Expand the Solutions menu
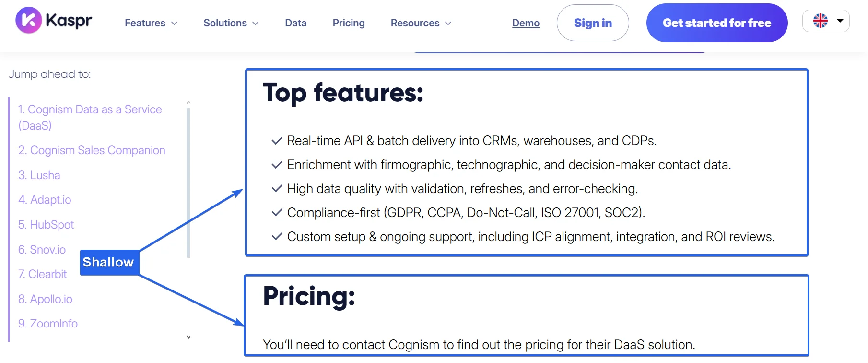868x363 pixels. pyautogui.click(x=231, y=23)
